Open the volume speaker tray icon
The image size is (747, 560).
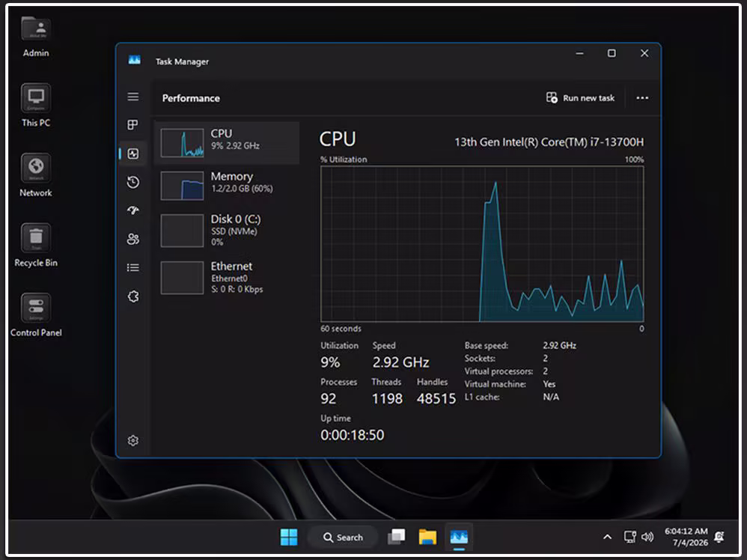647,537
